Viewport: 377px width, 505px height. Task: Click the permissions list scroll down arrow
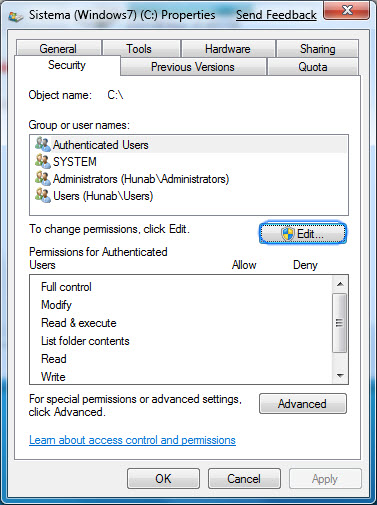340,376
